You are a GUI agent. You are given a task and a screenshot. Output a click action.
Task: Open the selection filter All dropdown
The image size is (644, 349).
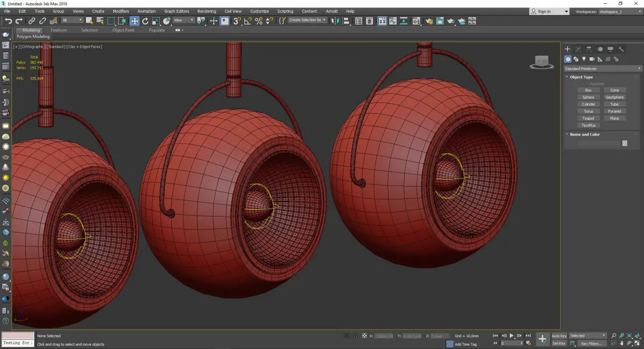[x=72, y=20]
